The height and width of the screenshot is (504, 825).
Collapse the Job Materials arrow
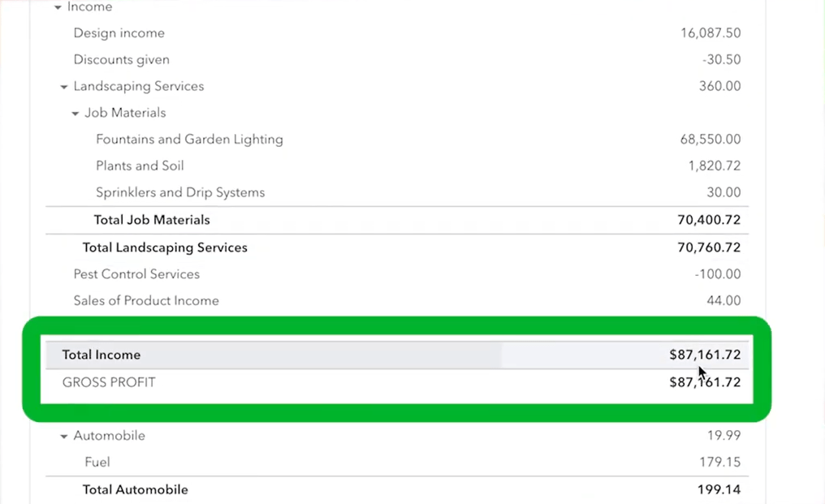point(75,114)
